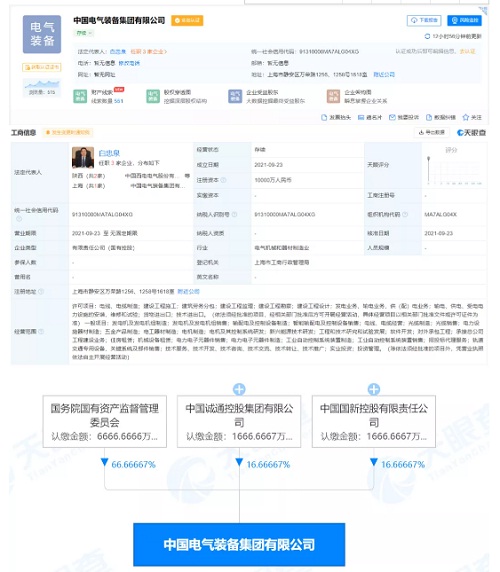The width and height of the screenshot is (500, 572).
Task: Click 任职3家企业 link in header
Action: tap(148, 52)
